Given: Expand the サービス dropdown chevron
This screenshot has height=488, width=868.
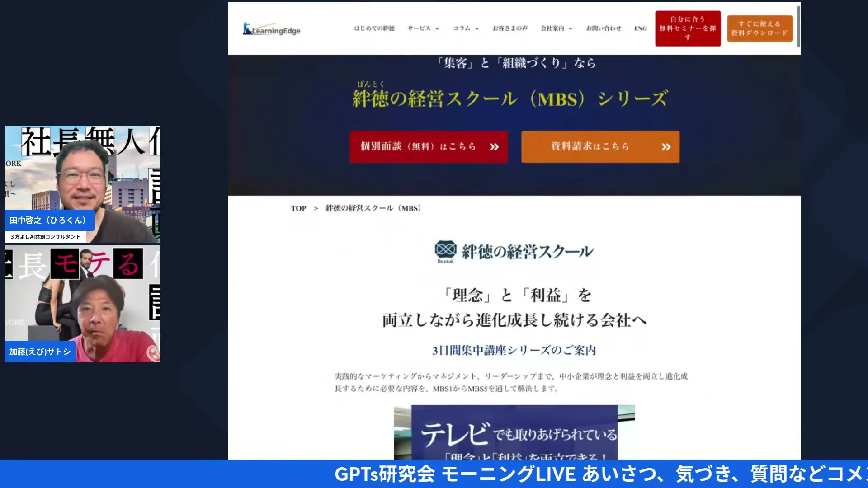Looking at the screenshot, I should click(x=437, y=28).
